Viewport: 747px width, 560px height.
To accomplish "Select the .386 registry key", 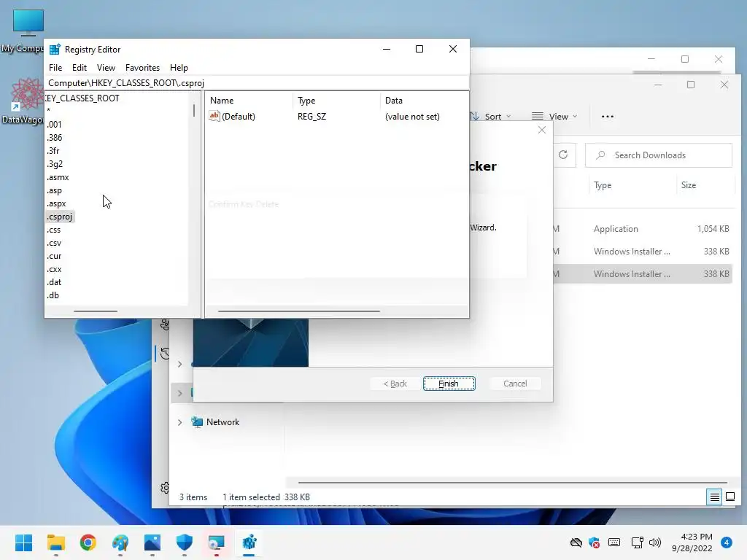I will coord(54,138).
